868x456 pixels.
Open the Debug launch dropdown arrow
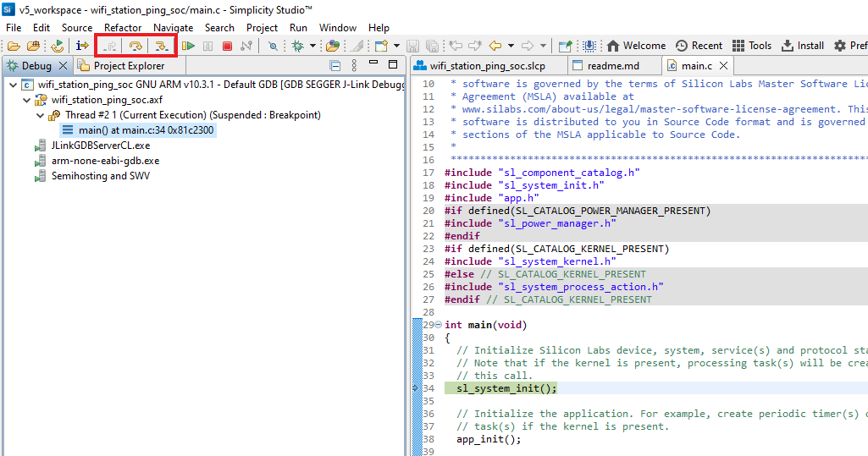click(312, 46)
